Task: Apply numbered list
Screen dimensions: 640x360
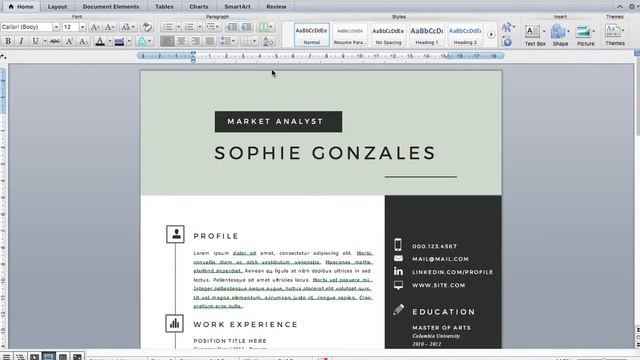Action: tap(189, 27)
